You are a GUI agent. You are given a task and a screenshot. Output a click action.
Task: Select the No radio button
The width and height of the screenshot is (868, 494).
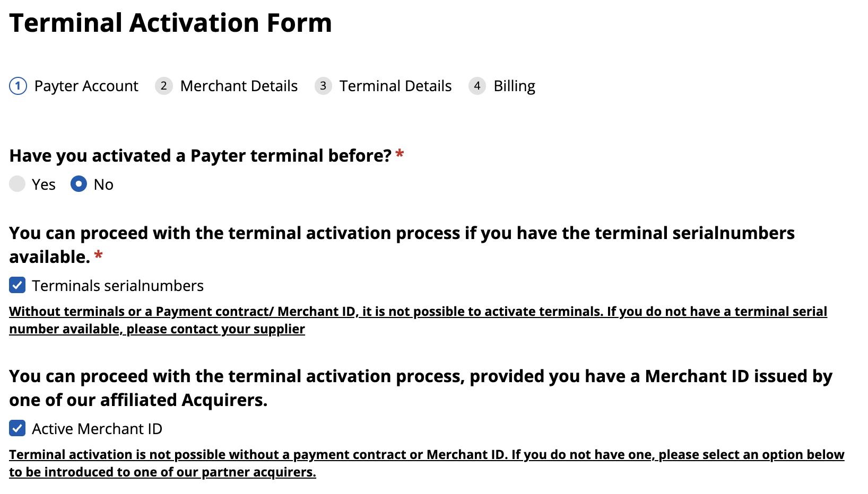tap(79, 184)
